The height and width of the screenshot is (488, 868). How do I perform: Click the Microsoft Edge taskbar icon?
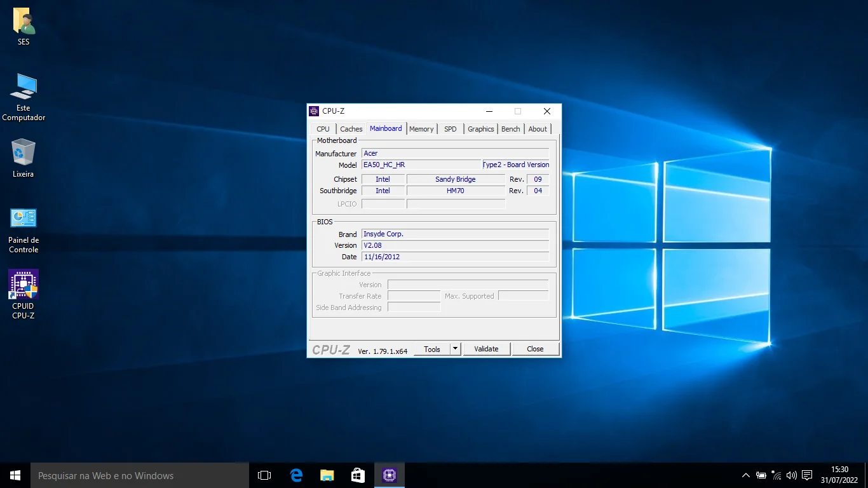[296, 475]
